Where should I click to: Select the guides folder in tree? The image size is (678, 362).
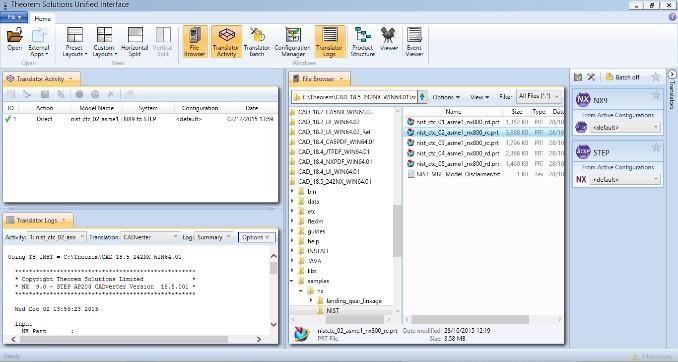tap(316, 231)
